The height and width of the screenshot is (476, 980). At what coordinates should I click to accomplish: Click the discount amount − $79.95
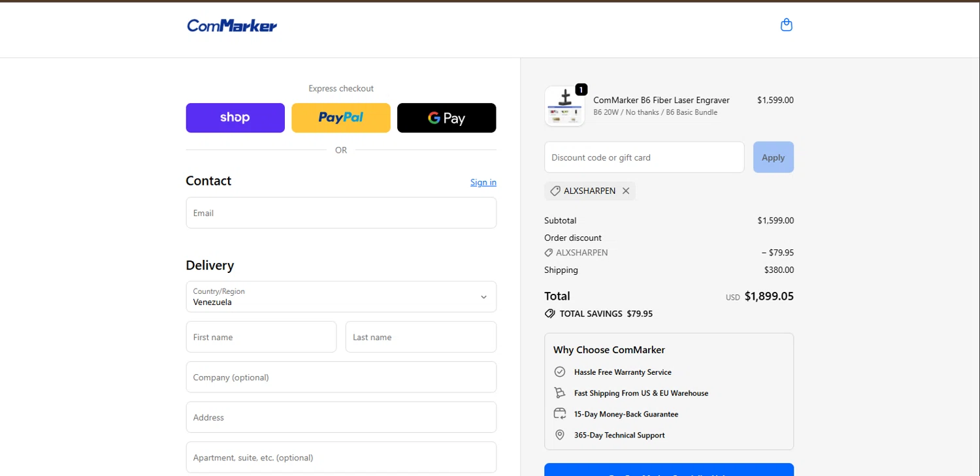(x=777, y=253)
